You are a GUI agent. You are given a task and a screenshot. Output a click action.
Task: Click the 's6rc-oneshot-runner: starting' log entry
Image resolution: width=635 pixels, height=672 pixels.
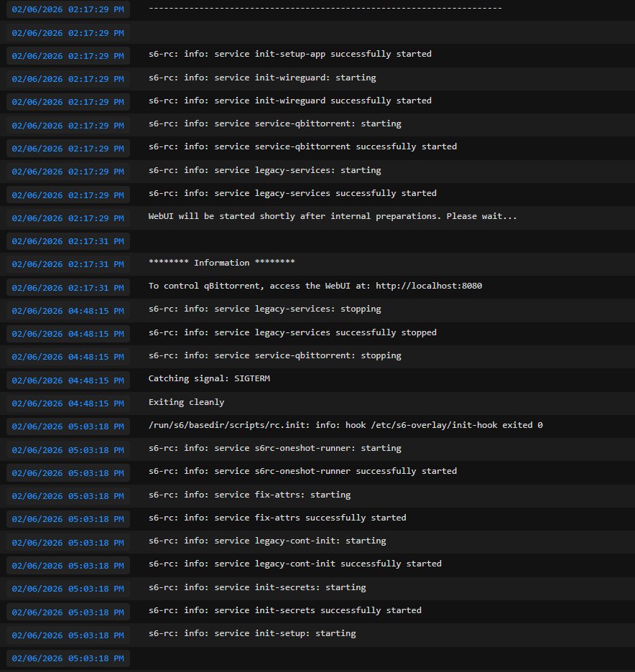[x=274, y=448]
